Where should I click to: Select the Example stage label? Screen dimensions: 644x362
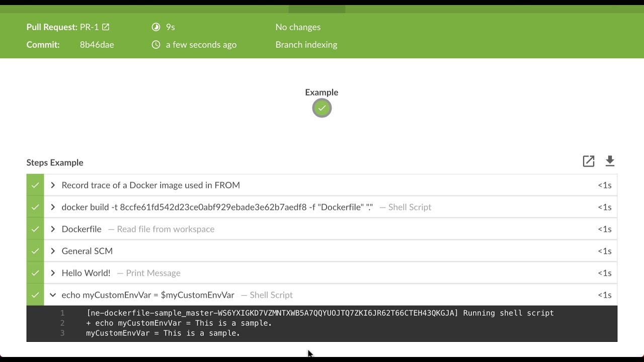[321, 93]
